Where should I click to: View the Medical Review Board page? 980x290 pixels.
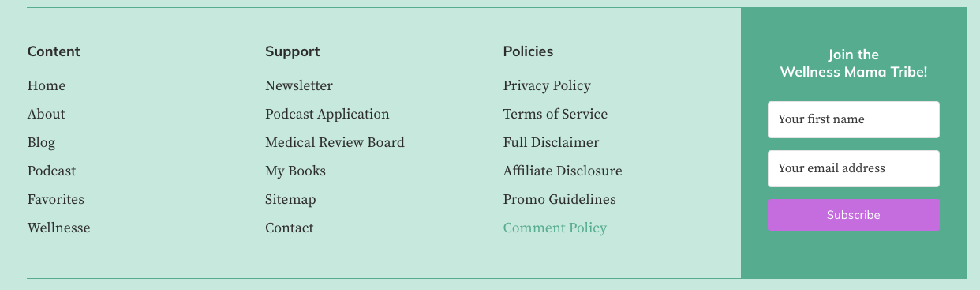[x=335, y=142]
